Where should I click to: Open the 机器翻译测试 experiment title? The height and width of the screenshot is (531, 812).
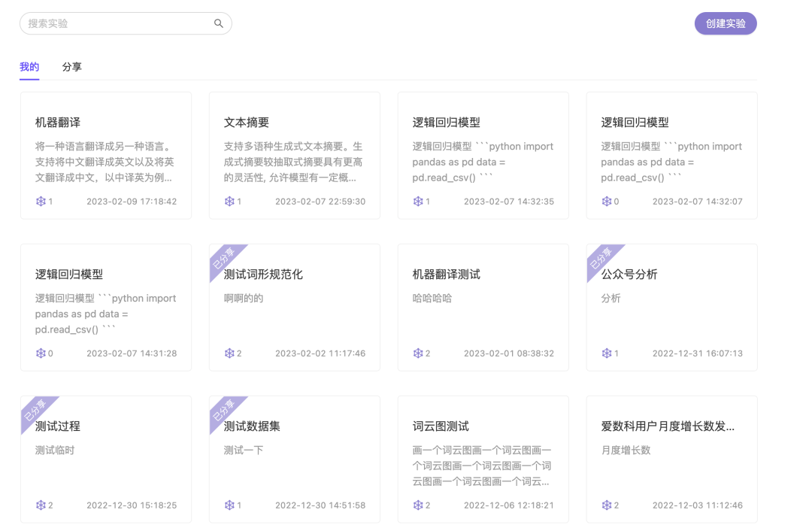pyautogui.click(x=446, y=274)
